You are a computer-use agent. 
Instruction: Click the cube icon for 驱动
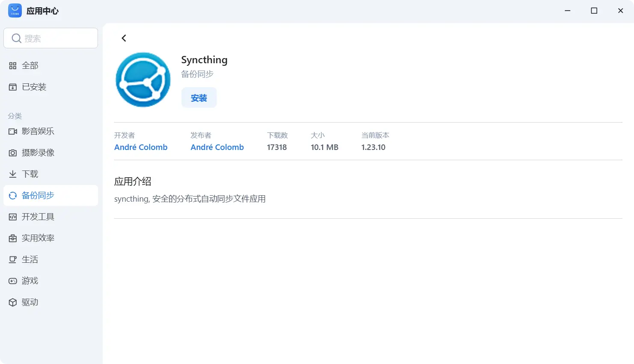pos(13,302)
